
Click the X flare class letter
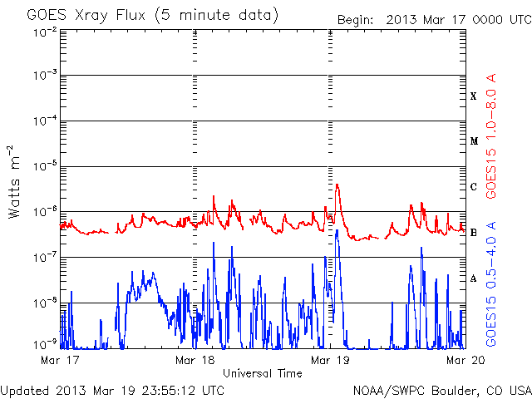click(474, 96)
